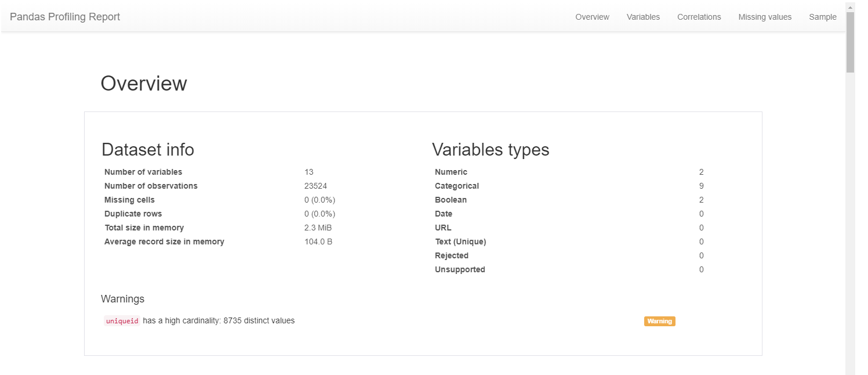Switch to the Correlations tab
The height and width of the screenshot is (375, 868).
(x=699, y=17)
